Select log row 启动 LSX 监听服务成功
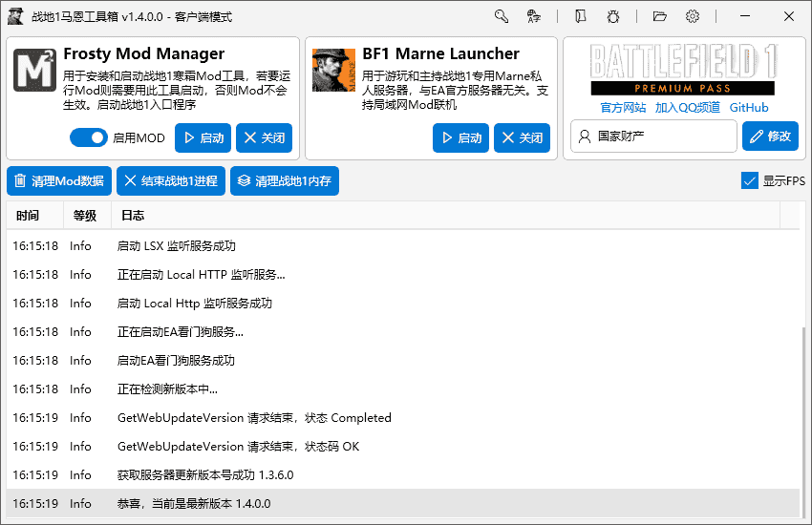 [403, 245]
